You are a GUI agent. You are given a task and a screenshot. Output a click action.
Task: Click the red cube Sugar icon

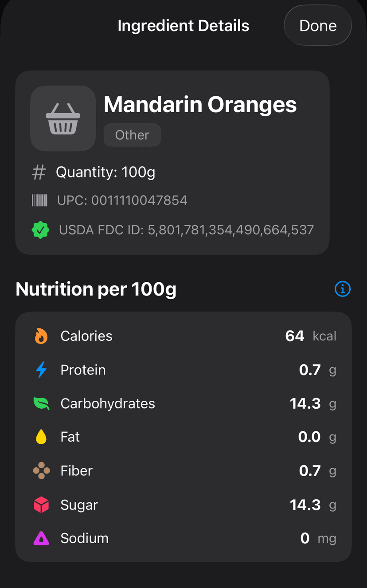pos(41,505)
